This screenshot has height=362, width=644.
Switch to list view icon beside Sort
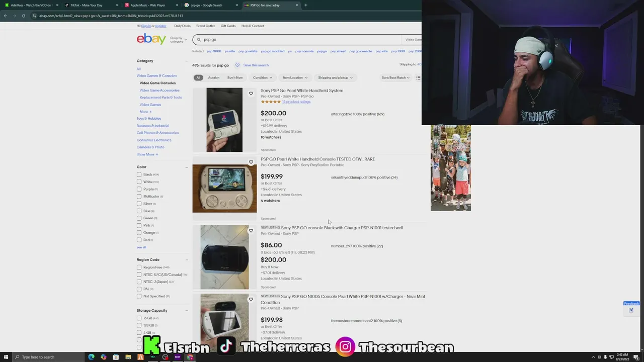[418, 77]
